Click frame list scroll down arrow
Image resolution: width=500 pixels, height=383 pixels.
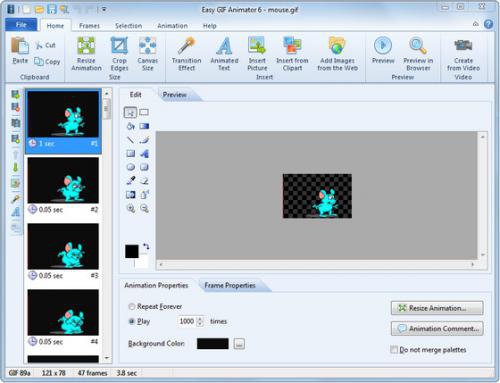107,358
